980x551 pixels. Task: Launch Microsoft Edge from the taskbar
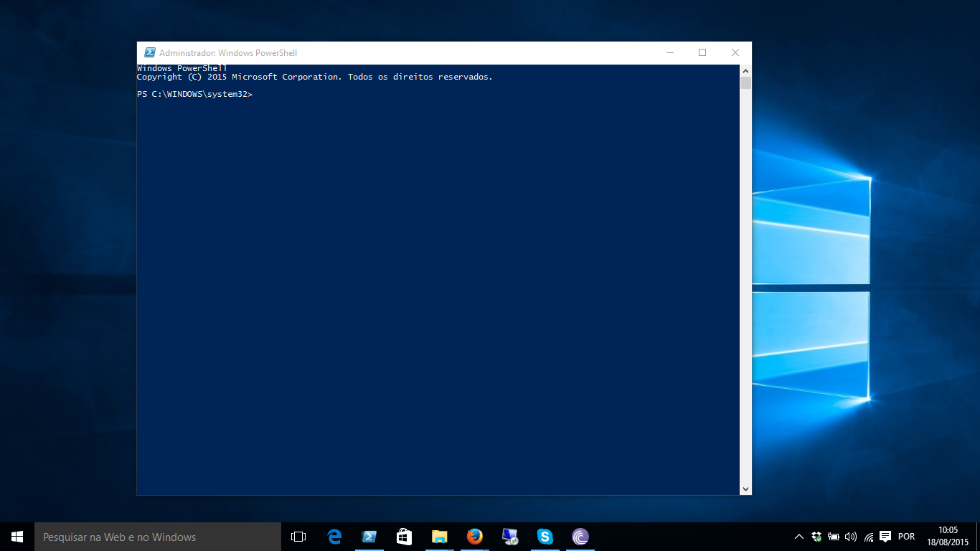tap(334, 537)
